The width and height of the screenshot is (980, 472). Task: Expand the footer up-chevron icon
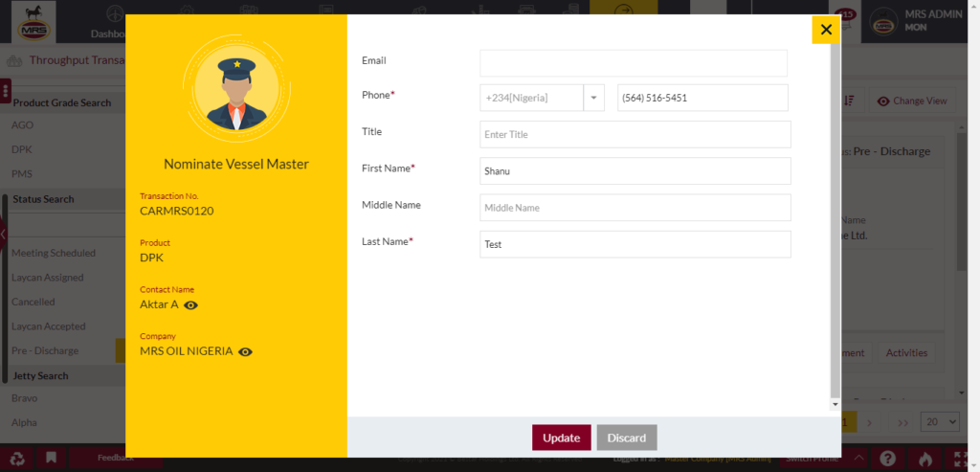tap(860, 459)
